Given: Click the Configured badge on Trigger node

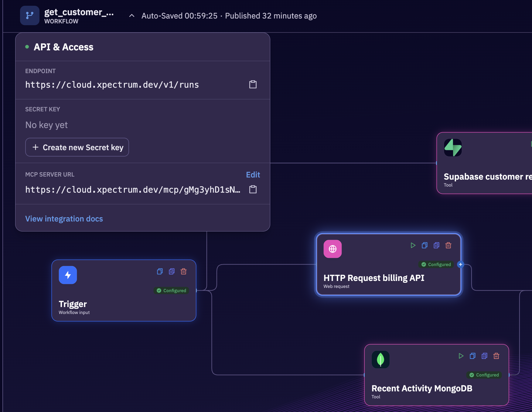Looking at the screenshot, I should tap(172, 290).
